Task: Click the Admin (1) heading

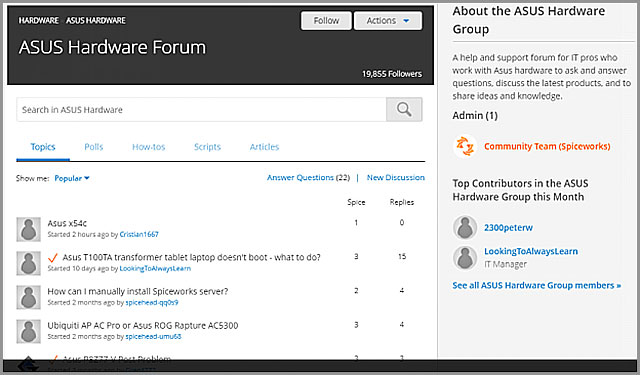Action: tap(475, 115)
